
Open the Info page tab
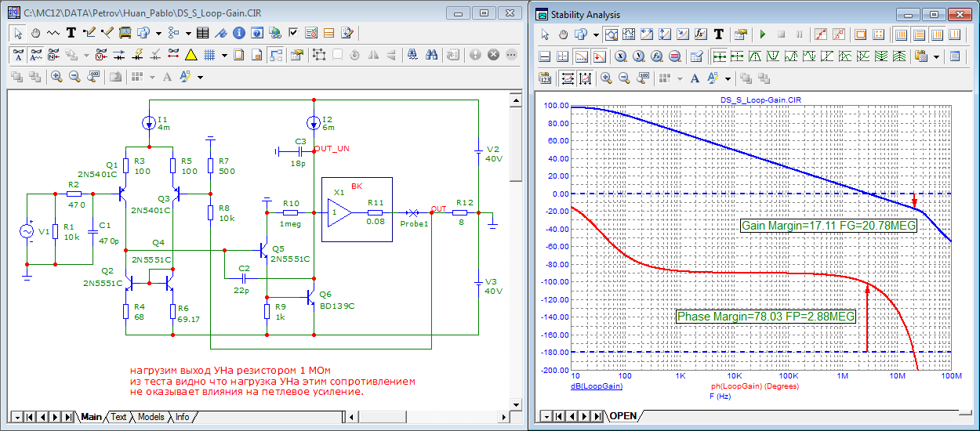click(x=182, y=417)
